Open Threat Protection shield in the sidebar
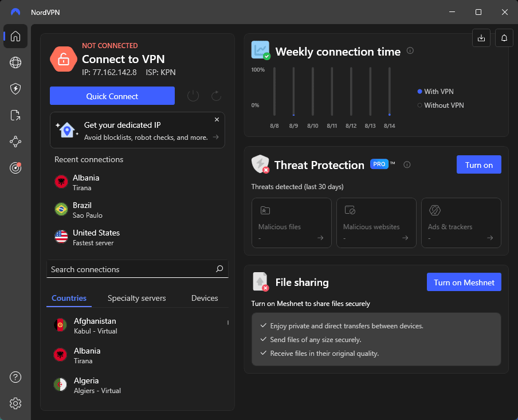This screenshot has width=518, height=420. pyautogui.click(x=15, y=89)
